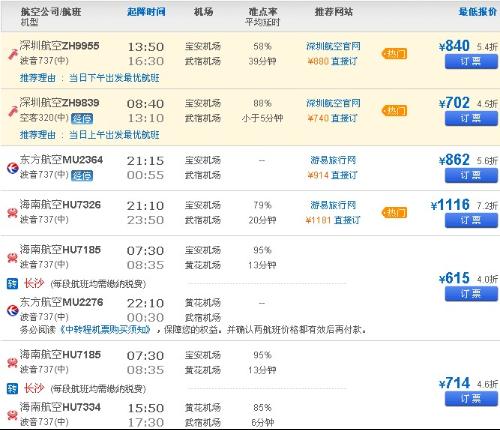Click the 85% on-time rate

[262, 408]
